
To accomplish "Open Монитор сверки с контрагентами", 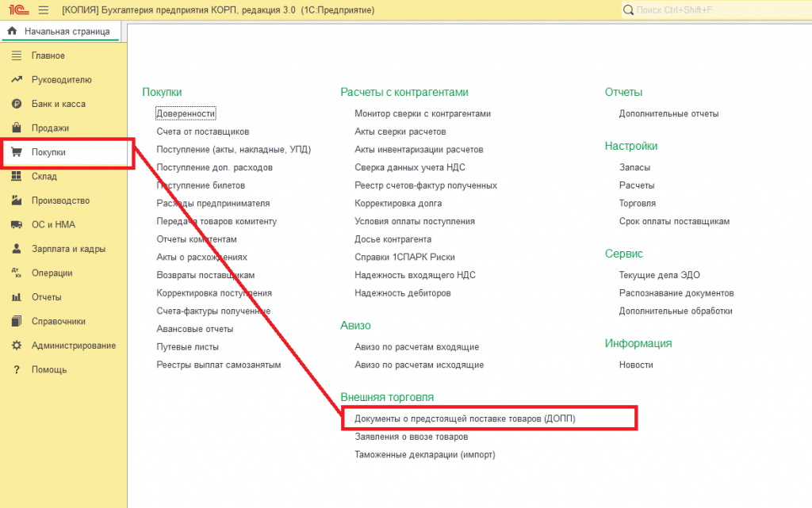I will coord(423,113).
